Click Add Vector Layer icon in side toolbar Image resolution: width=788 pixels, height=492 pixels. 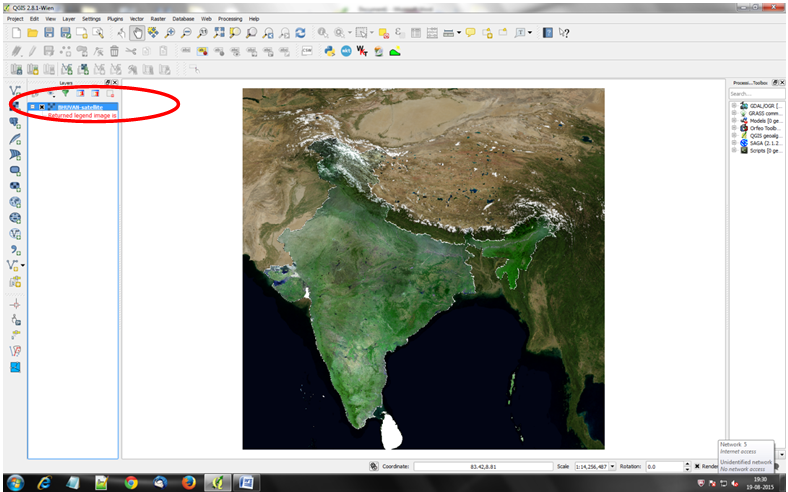click(x=15, y=90)
